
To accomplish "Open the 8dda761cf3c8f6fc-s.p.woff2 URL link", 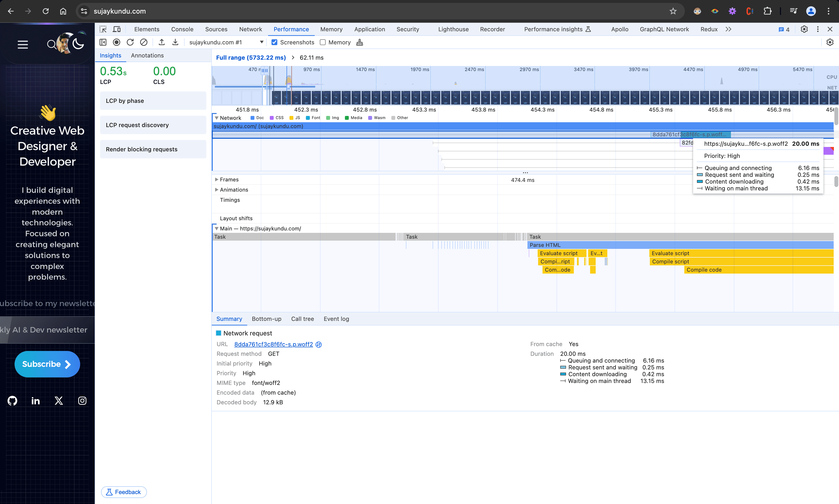I will [273, 344].
